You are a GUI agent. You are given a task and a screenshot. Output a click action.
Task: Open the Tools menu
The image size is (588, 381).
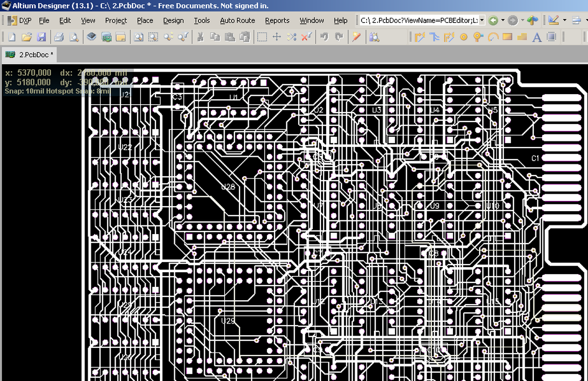click(x=202, y=21)
